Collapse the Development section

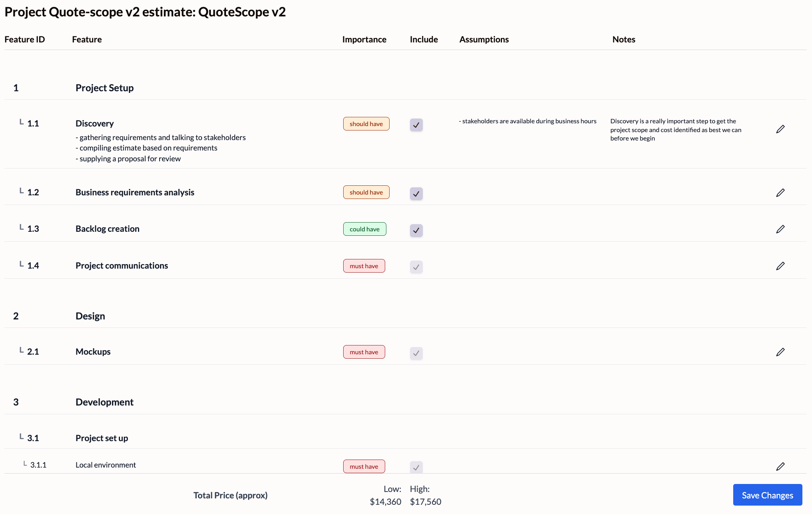coord(104,402)
